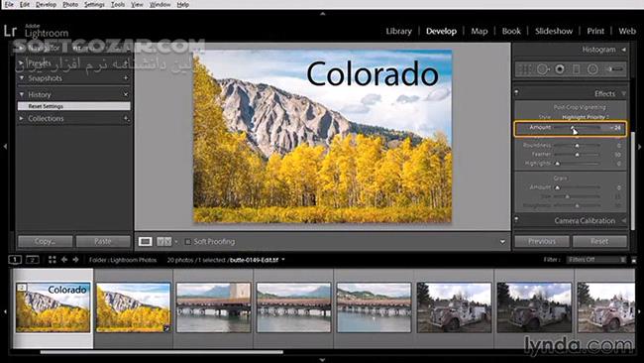
Task: Click the filmstrip horizontal scrollbar
Action: click(x=161, y=352)
